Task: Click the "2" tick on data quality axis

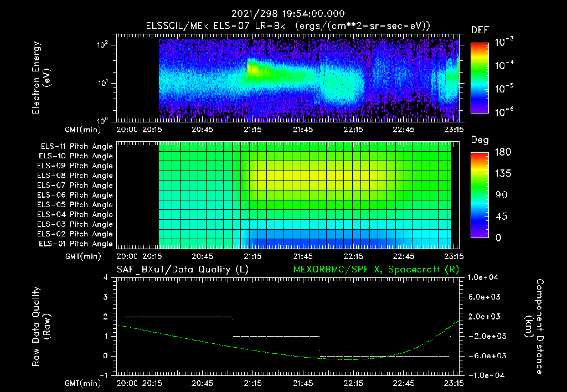Action: pyautogui.click(x=106, y=317)
